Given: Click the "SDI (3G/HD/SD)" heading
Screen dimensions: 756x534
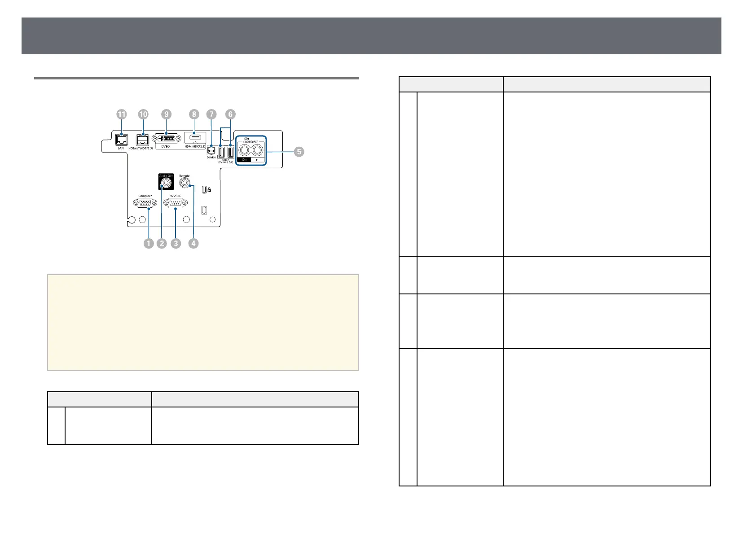Looking at the screenshot, I should click(251, 140).
